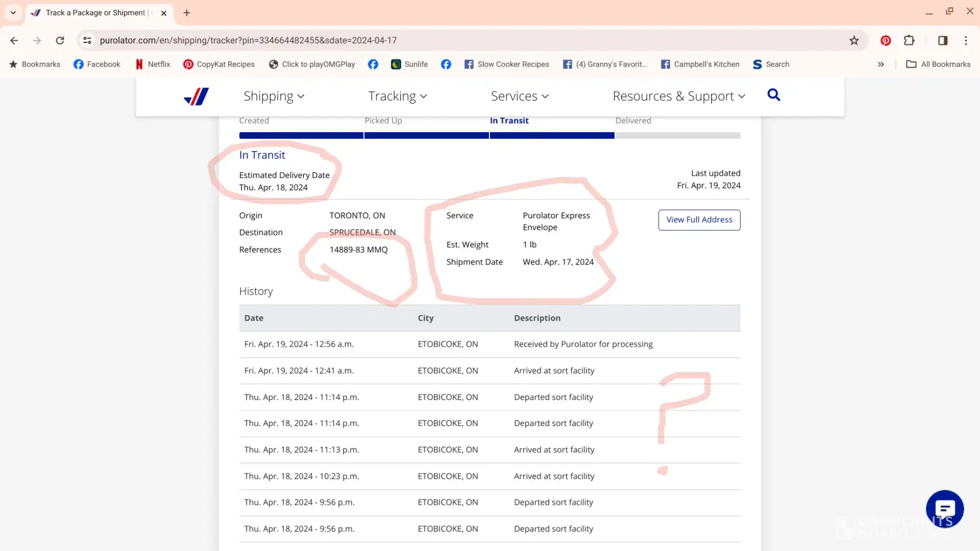The image size is (980, 551).
Task: Open the live chat bubble icon
Action: click(x=944, y=509)
